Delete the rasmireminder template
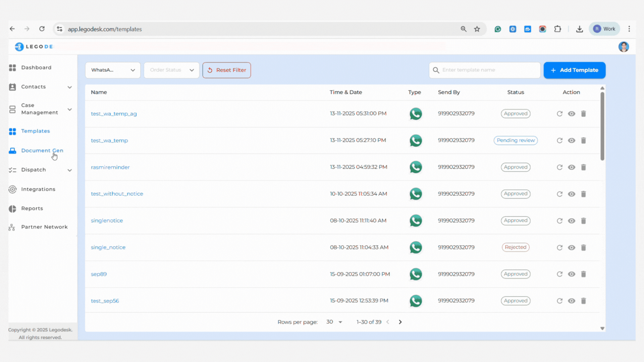The image size is (644, 362). [584, 167]
